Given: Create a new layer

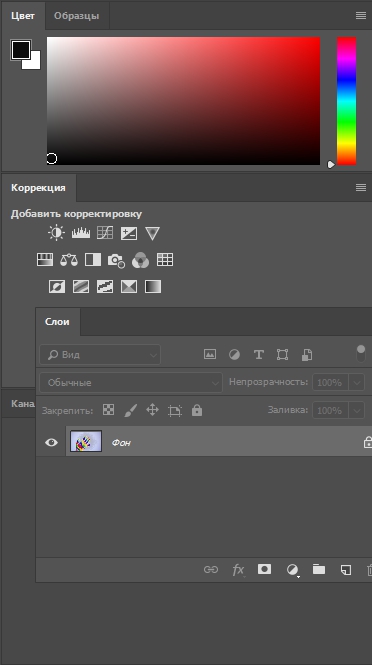Looking at the screenshot, I should click(x=346, y=570).
